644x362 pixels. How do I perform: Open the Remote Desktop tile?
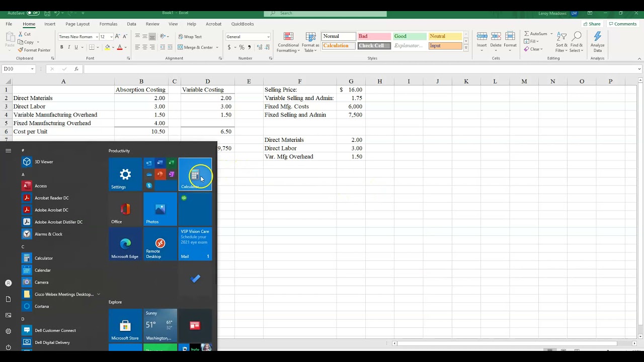(x=160, y=244)
